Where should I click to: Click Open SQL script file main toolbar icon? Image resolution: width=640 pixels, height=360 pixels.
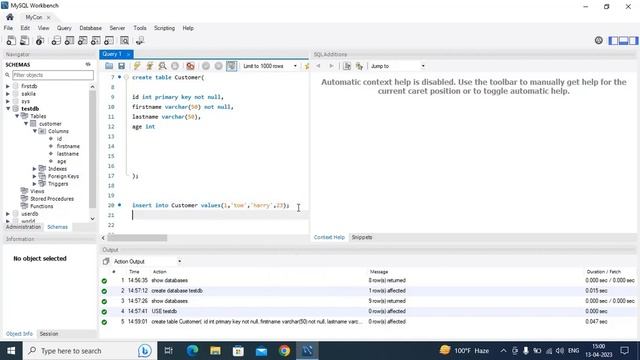coord(24,40)
